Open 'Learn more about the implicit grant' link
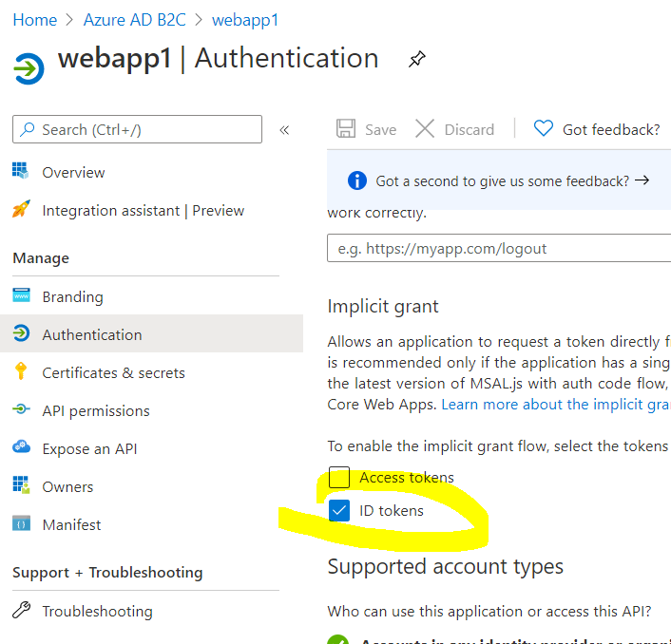 click(x=556, y=405)
